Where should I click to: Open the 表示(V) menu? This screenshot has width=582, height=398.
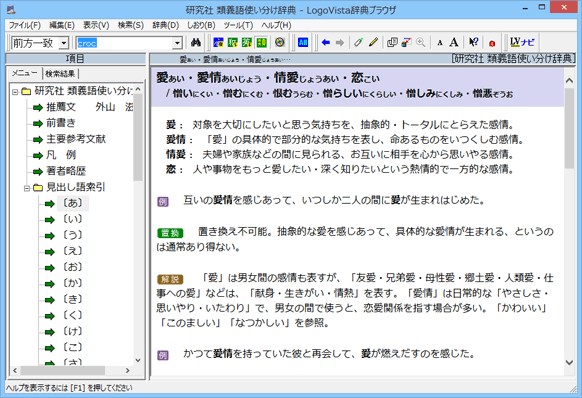[x=96, y=25]
